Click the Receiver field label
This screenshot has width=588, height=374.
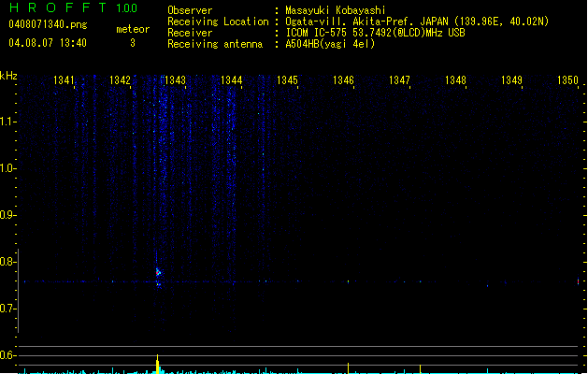point(190,33)
